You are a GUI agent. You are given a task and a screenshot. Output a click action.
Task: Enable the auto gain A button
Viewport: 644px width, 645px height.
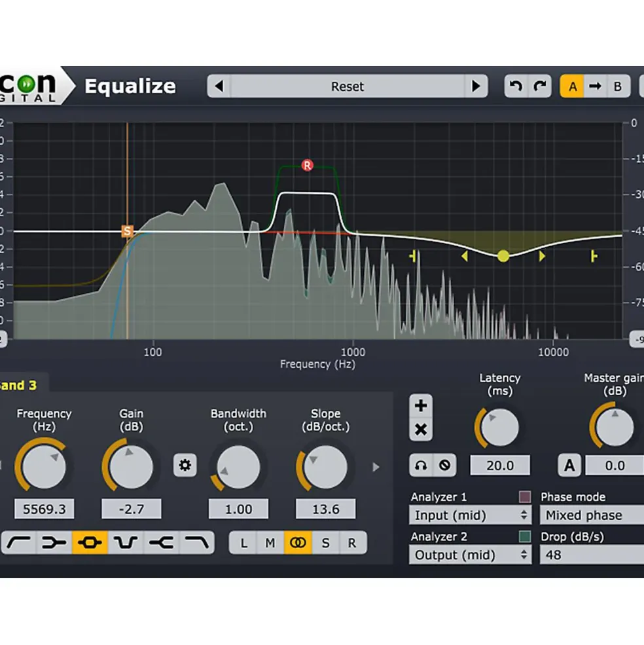[569, 465]
